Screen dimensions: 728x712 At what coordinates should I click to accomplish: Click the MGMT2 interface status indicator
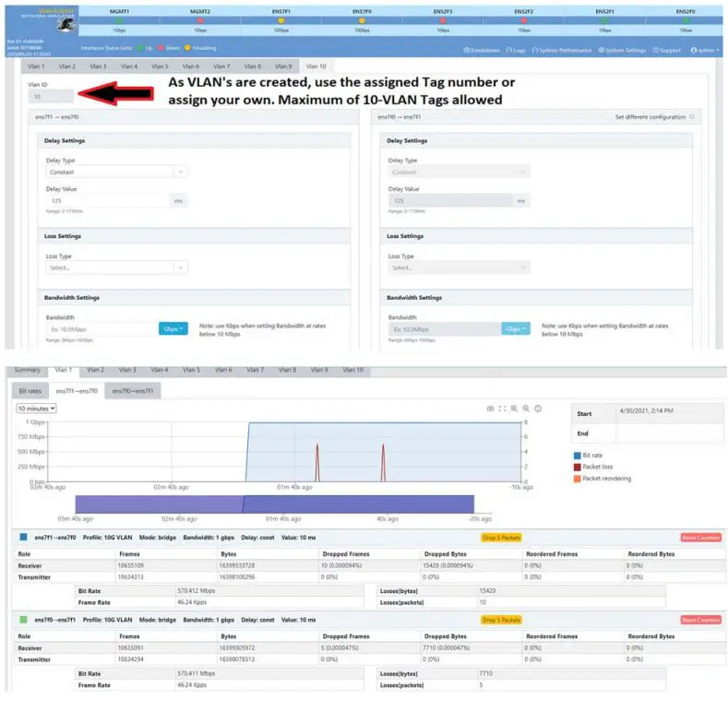pos(200,21)
